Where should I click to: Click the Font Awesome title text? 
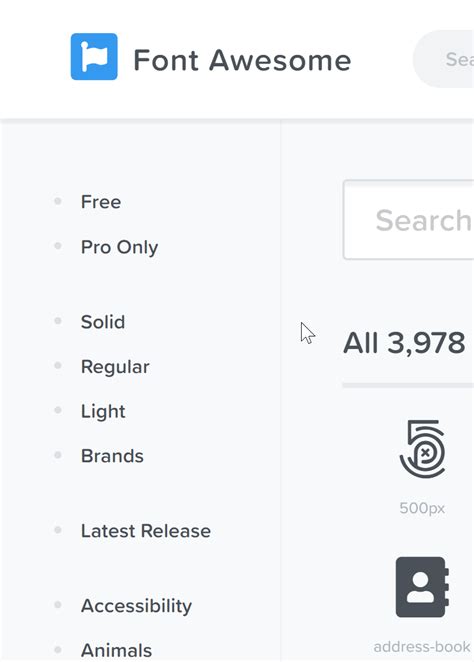coord(242,60)
